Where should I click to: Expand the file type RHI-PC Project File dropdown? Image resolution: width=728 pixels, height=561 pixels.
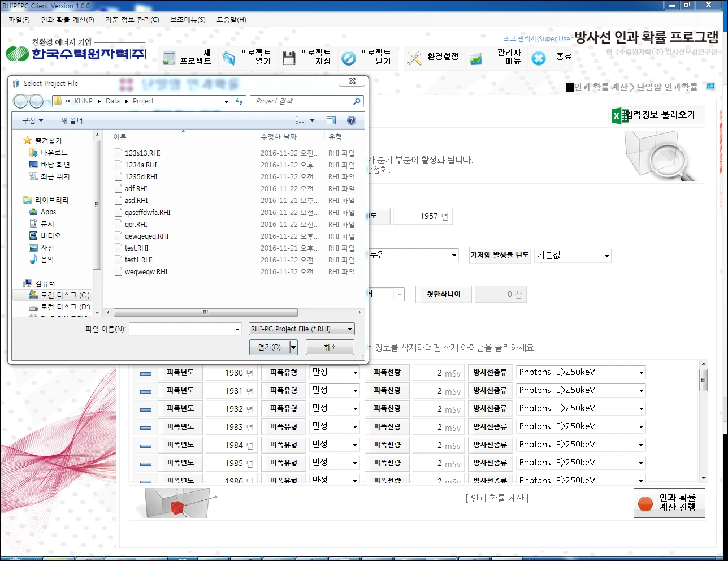click(x=350, y=329)
